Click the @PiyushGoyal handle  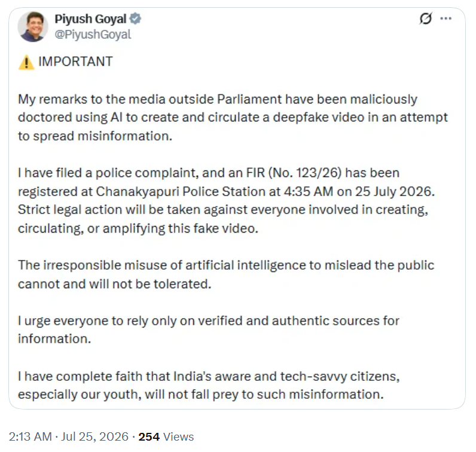(x=93, y=34)
